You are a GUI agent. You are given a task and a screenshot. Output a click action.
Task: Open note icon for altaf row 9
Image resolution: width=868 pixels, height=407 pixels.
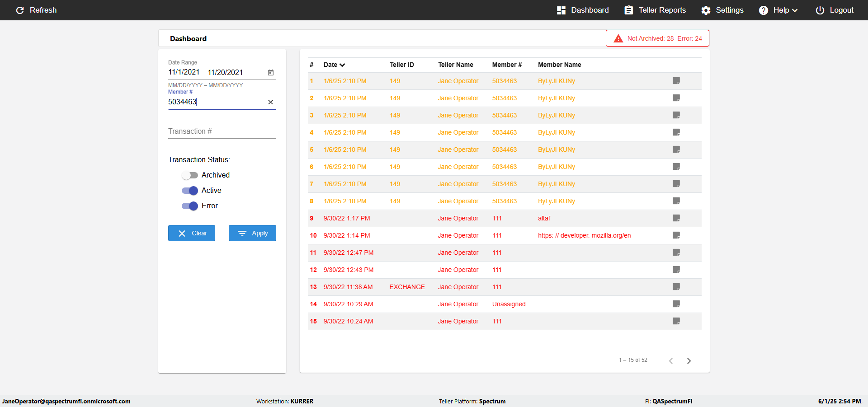click(676, 218)
